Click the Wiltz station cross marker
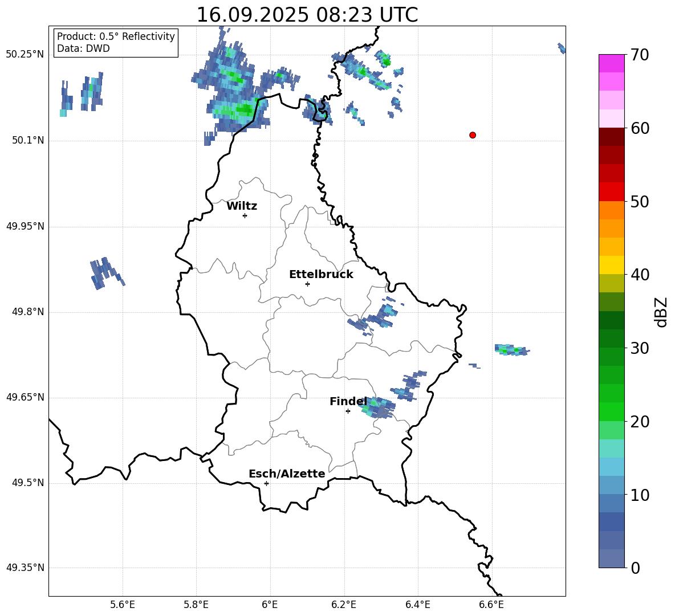The height and width of the screenshot is (616, 675). [245, 215]
